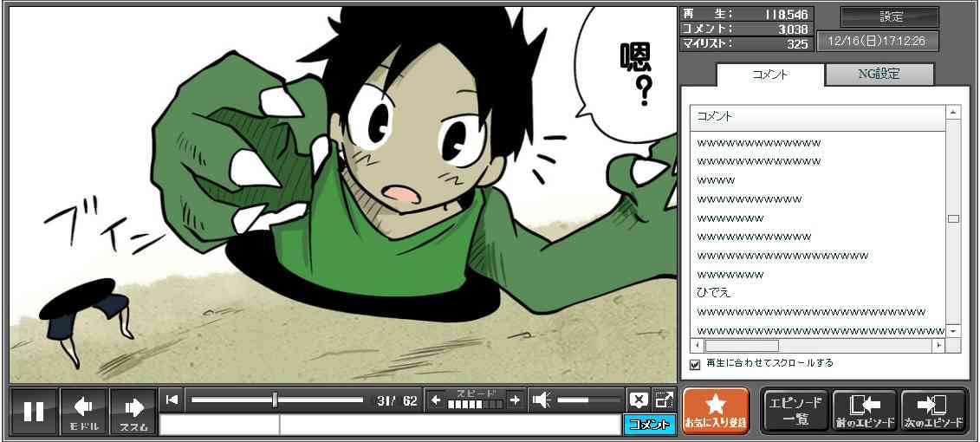Image resolution: width=980 pixels, height=442 pixels.
Task: Select the コメント tab
Action: (x=769, y=75)
